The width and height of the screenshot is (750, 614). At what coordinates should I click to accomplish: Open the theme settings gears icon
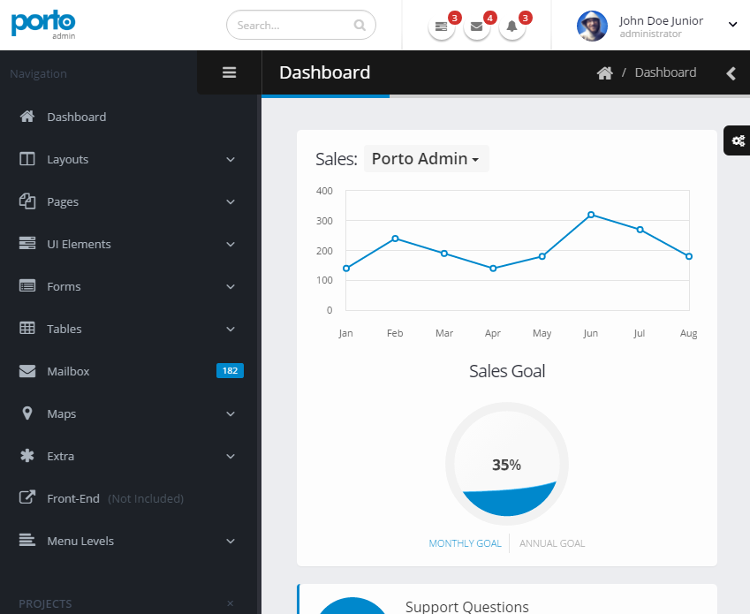(738, 141)
